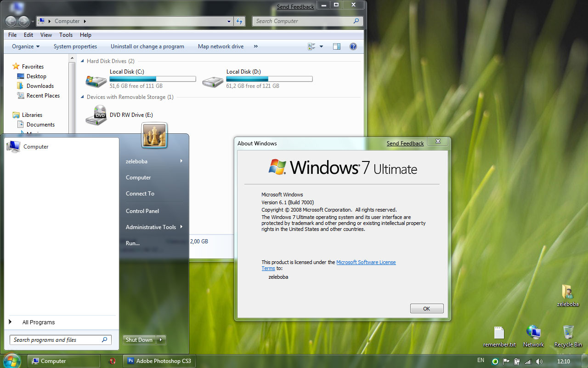Select Recent Places in navigation pane
Screen dimensions: 588x368
pyautogui.click(x=38, y=96)
